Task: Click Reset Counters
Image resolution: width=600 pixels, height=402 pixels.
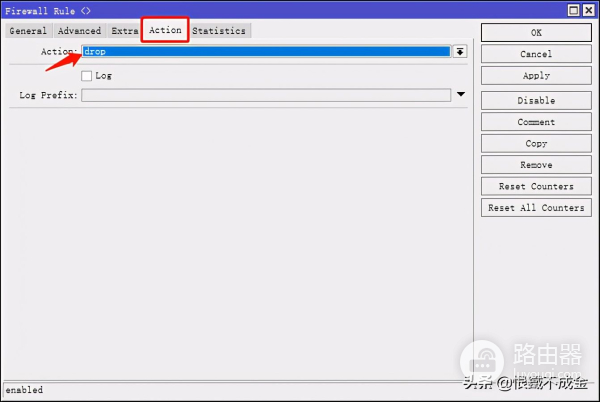Action: click(536, 186)
